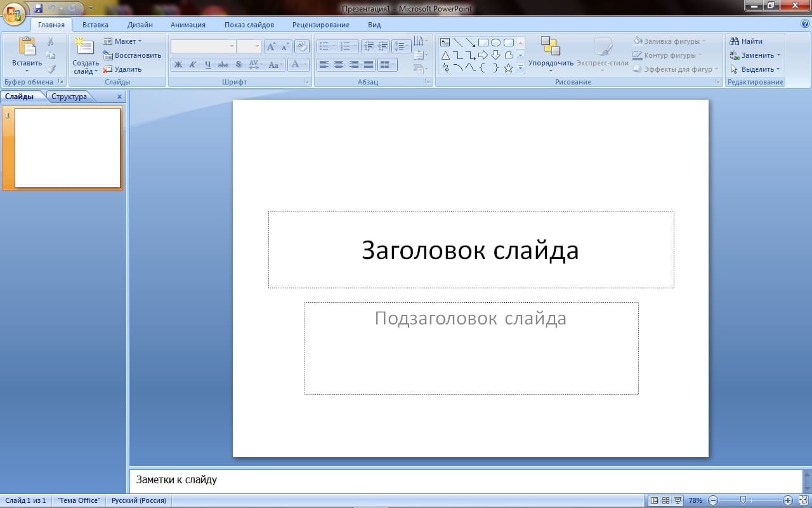This screenshot has width=812, height=508.
Task: Zoom out with the minus button
Action: coord(713,500)
